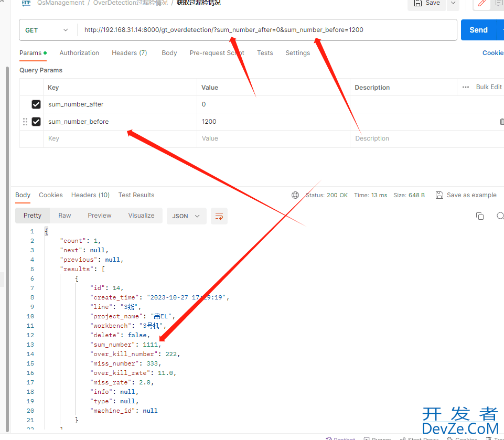The image size is (504, 440).
Task: Click the "create_time" line in the response
Action: coord(160,297)
